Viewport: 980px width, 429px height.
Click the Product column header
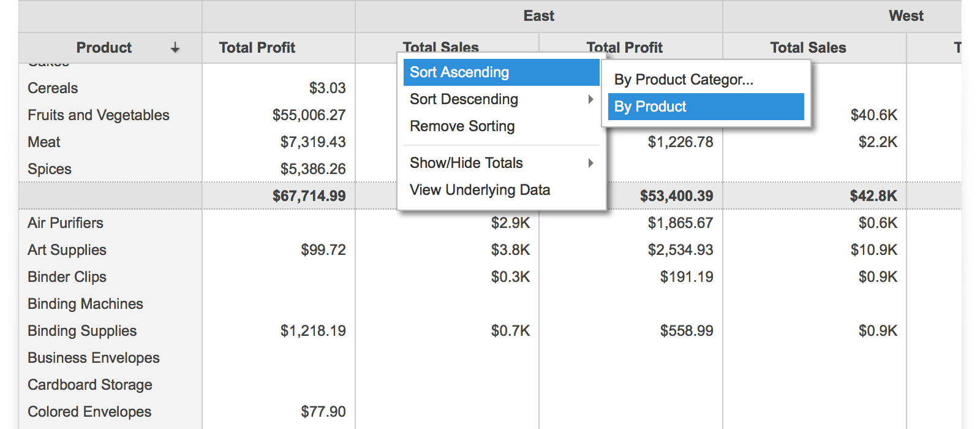click(104, 48)
